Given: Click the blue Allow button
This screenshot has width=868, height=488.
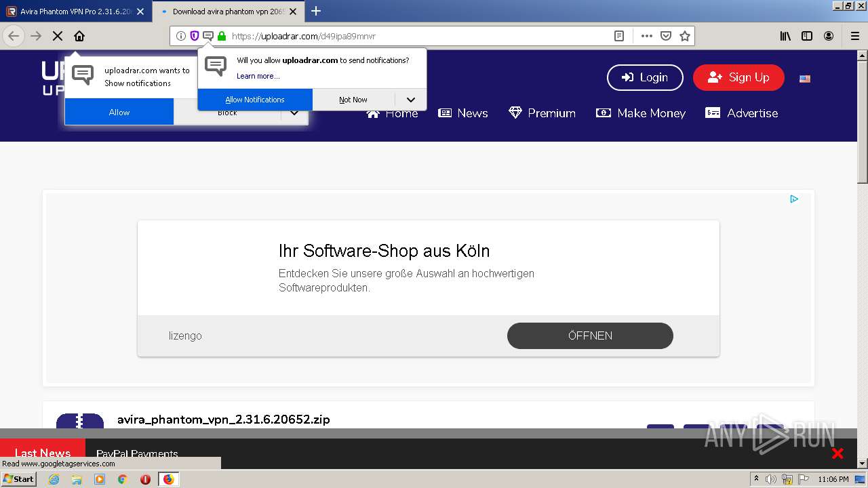Looking at the screenshot, I should 119,112.
